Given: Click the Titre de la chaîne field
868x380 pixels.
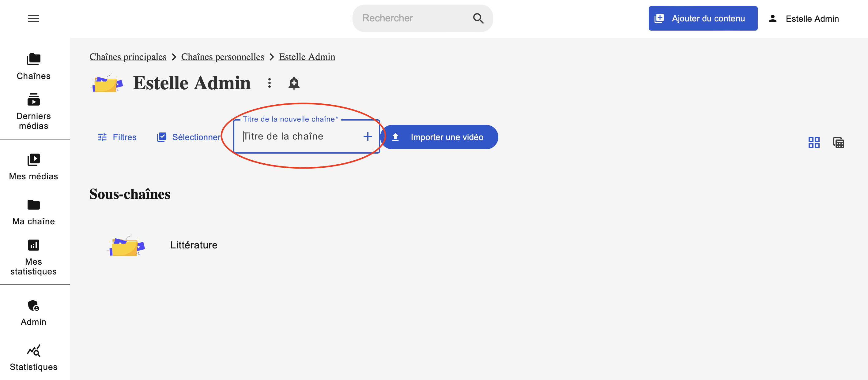Looking at the screenshot, I should pyautogui.click(x=296, y=136).
